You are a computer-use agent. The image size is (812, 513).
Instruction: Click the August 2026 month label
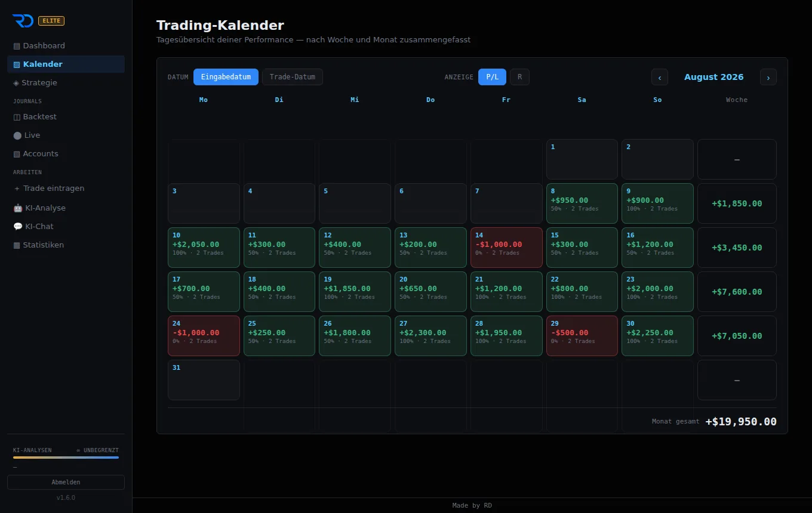pyautogui.click(x=714, y=77)
